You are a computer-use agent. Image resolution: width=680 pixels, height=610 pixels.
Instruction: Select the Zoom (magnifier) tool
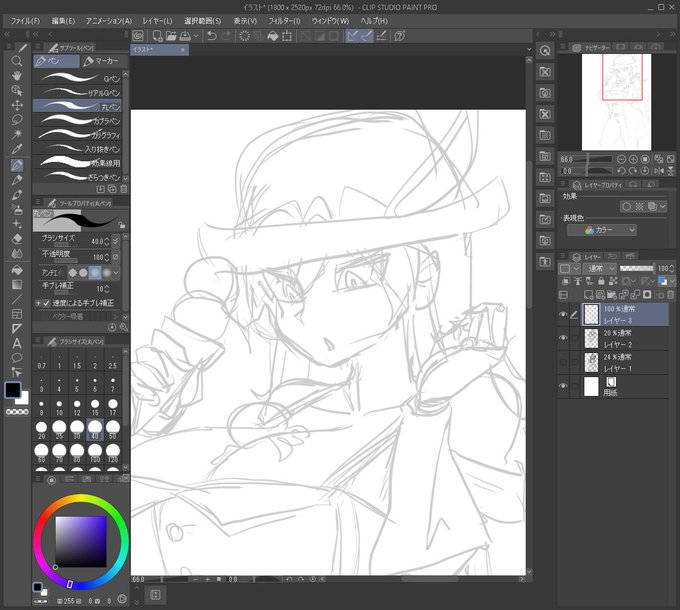coord(16,61)
